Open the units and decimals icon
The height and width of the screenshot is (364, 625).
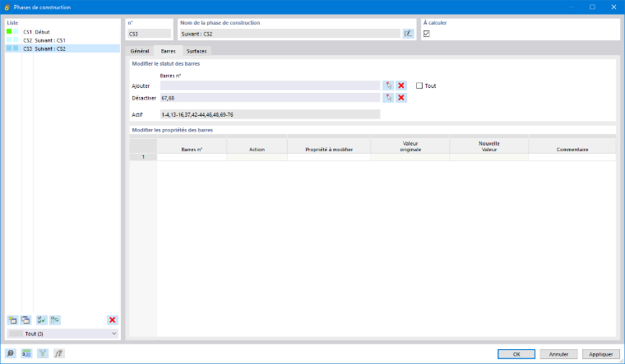tap(26, 353)
